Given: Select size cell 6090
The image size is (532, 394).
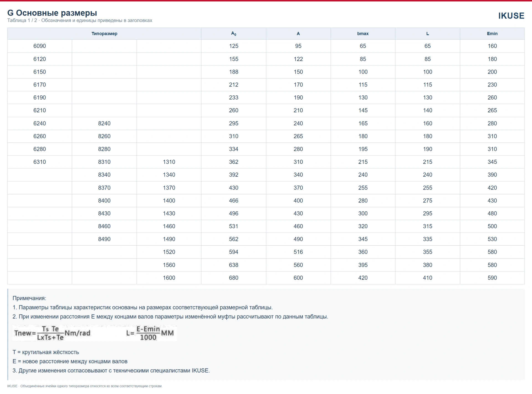Looking at the screenshot, I should (40, 46).
